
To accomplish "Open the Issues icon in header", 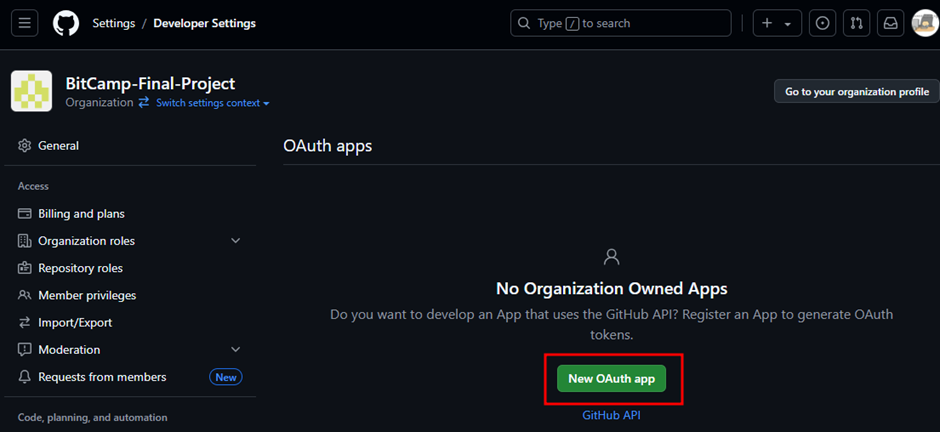I will click(x=822, y=23).
